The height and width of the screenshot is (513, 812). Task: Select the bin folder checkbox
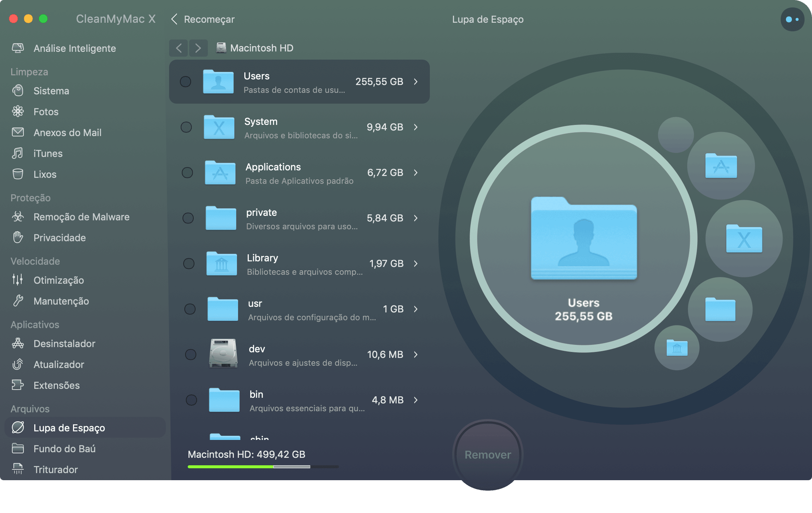pyautogui.click(x=191, y=400)
